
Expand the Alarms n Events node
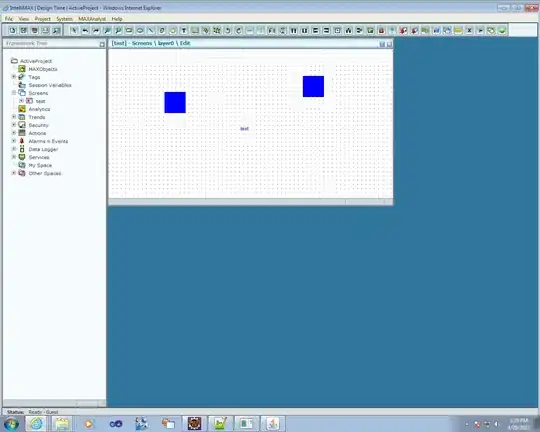click(14, 141)
